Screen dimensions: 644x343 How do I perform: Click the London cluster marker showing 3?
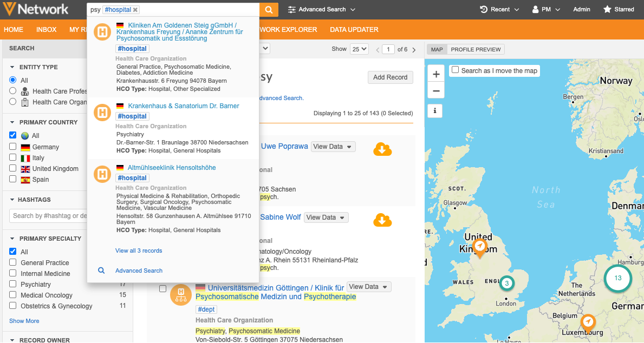pos(506,283)
